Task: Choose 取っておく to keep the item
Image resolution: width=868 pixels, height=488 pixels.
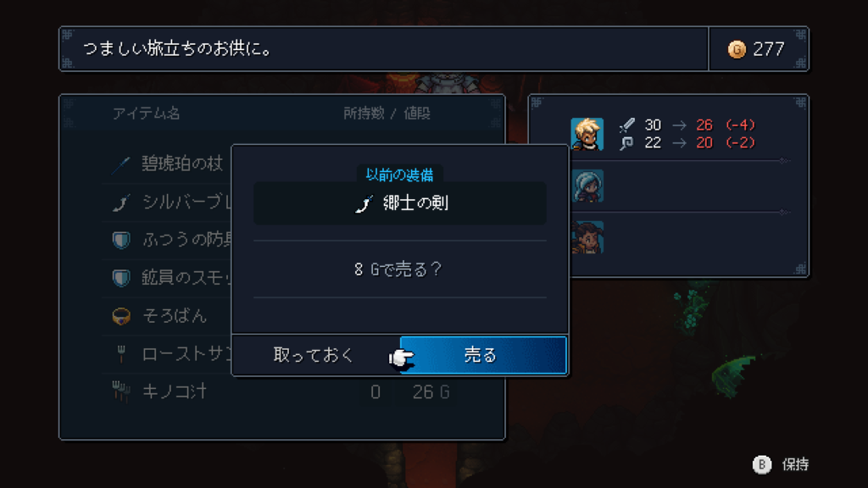Action: [x=314, y=355]
